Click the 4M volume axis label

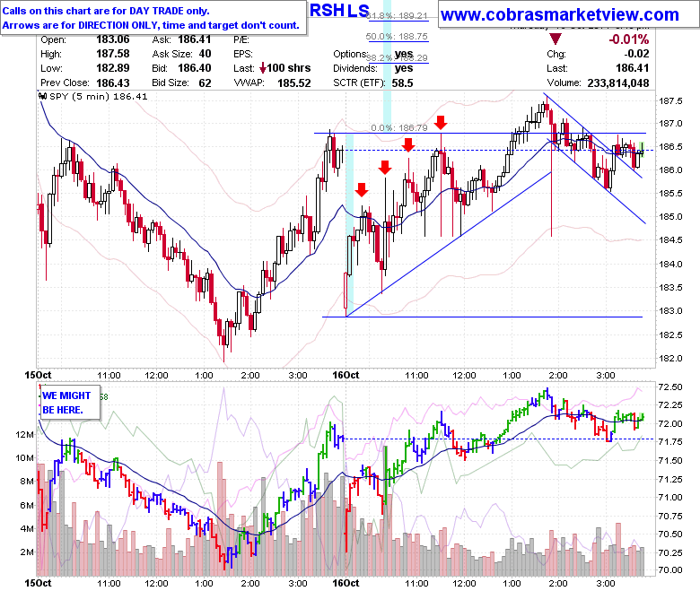27,528
